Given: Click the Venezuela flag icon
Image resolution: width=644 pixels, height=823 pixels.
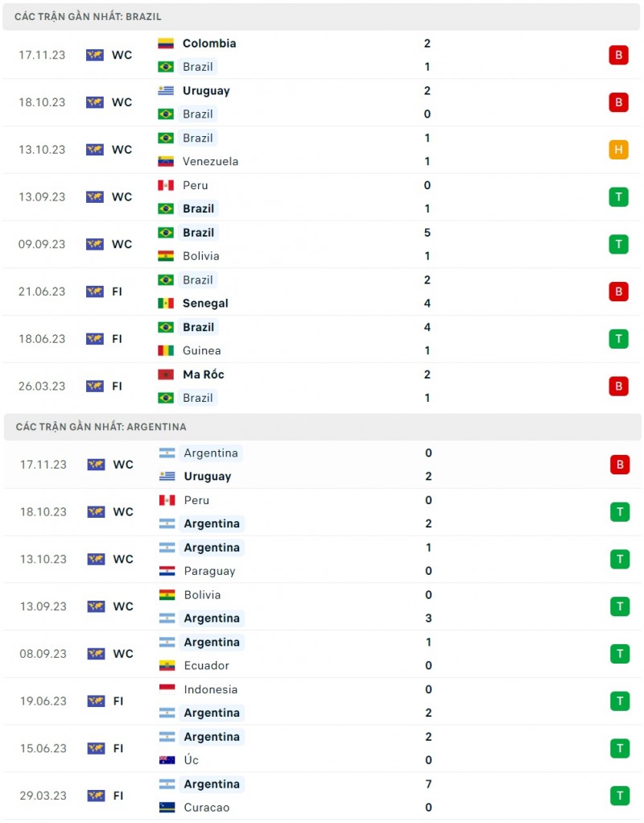Looking at the screenshot, I should click(x=166, y=161).
